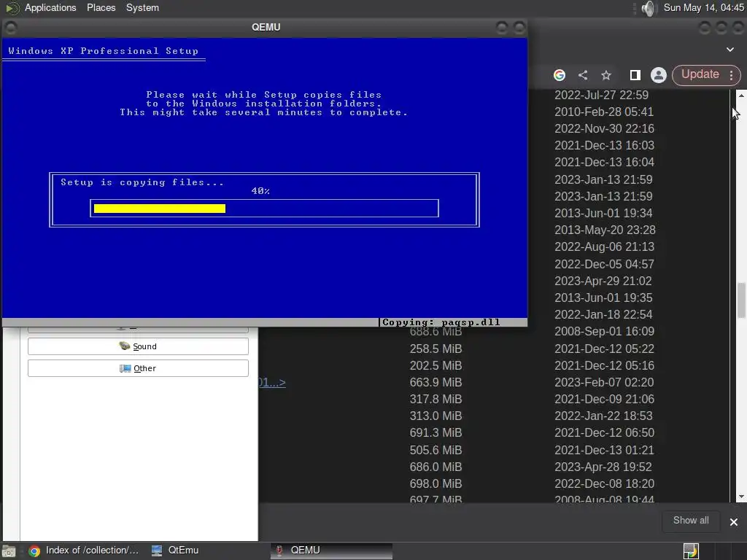Click the date 2021-Dec-13 16:03
Screen dimensions: 747x560
(604, 145)
